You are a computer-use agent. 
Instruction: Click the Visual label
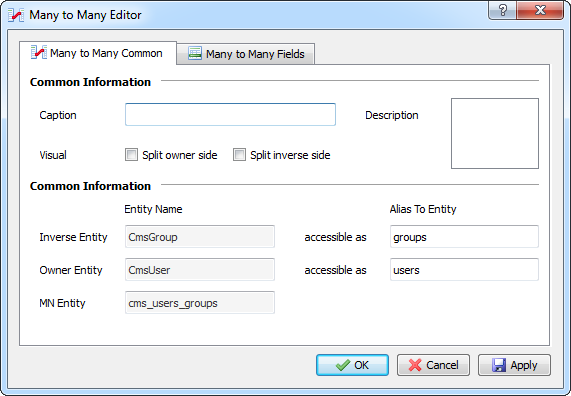pyautogui.click(x=53, y=155)
